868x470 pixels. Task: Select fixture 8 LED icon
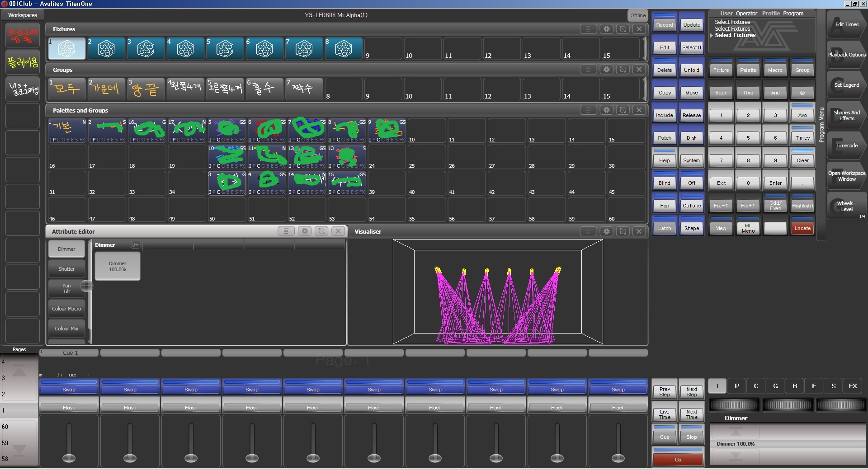(x=344, y=48)
